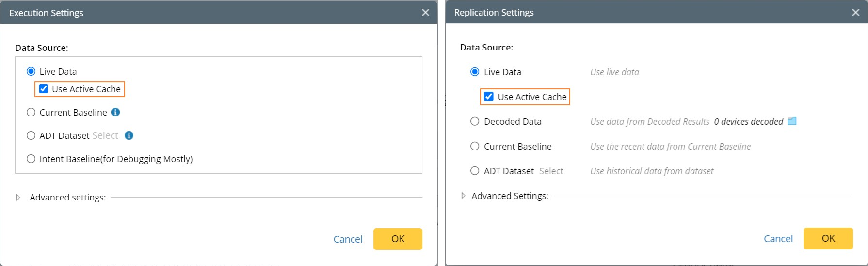The width and height of the screenshot is (868, 266).
Task: Select Current Baseline in Execution Settings
Action: (x=31, y=112)
